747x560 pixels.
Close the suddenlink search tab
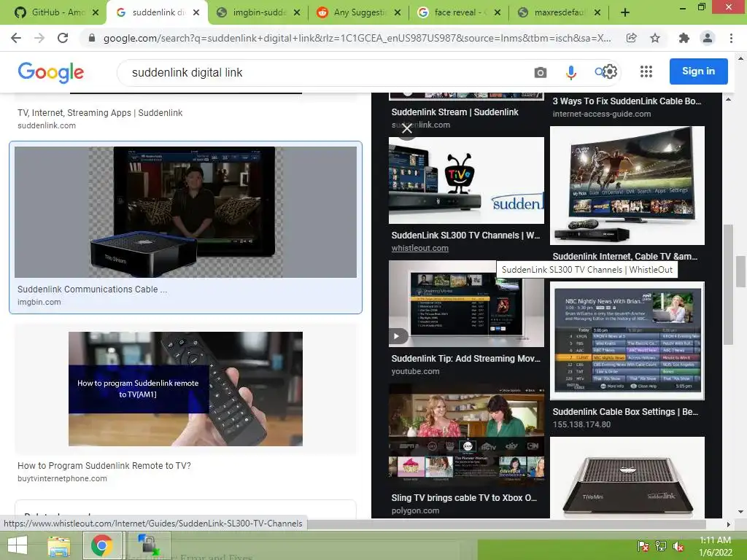196,12
